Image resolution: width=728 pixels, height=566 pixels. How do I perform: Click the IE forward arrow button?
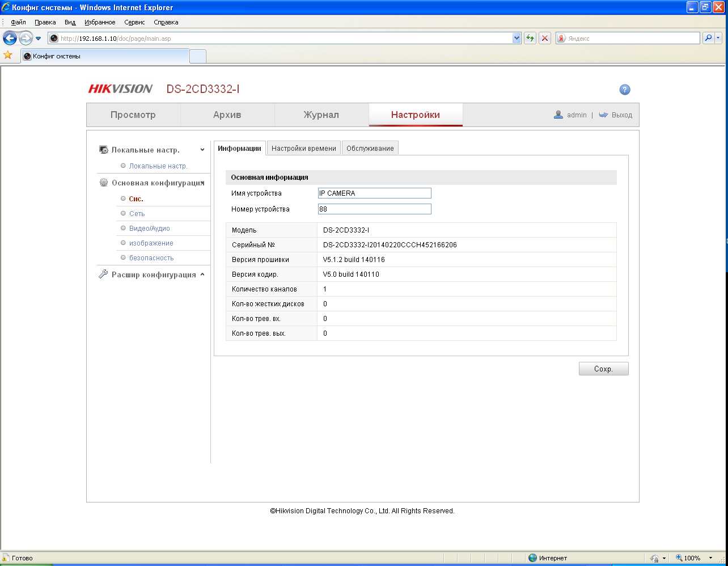click(x=26, y=39)
